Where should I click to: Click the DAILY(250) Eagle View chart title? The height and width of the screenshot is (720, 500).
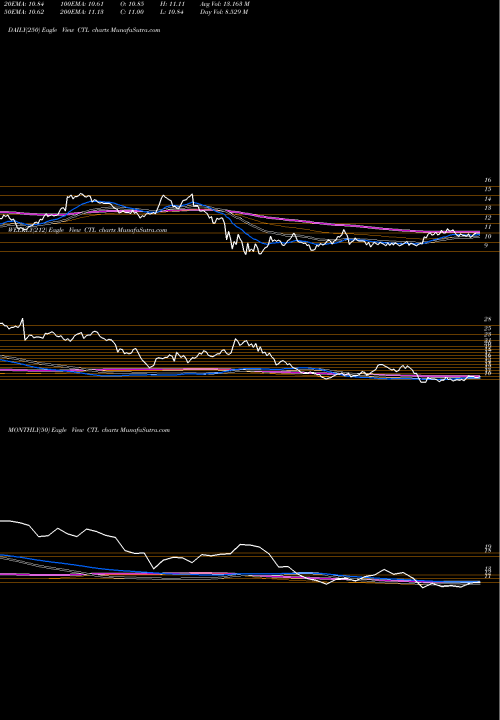coord(84,30)
